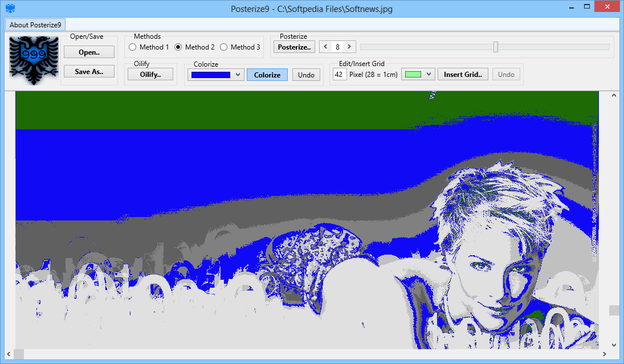
Task: Click the Posterize9 eagle logo image
Action: coord(34,60)
